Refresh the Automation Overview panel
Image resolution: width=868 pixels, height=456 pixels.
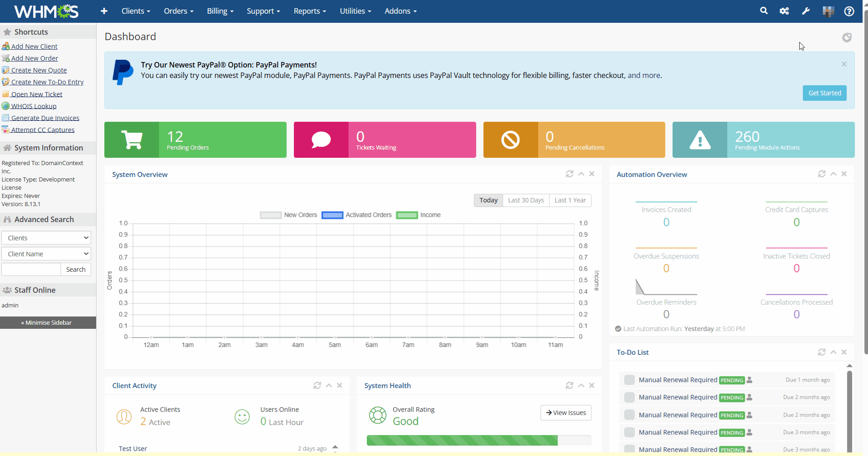(x=822, y=174)
